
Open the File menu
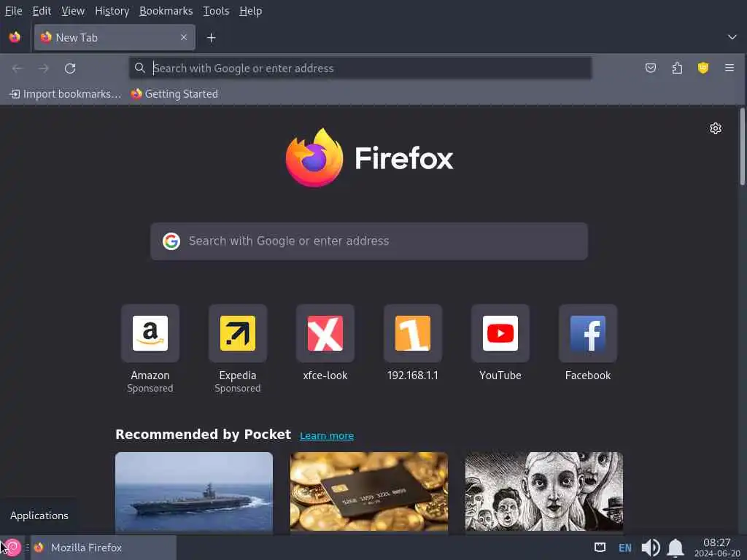[13, 11]
